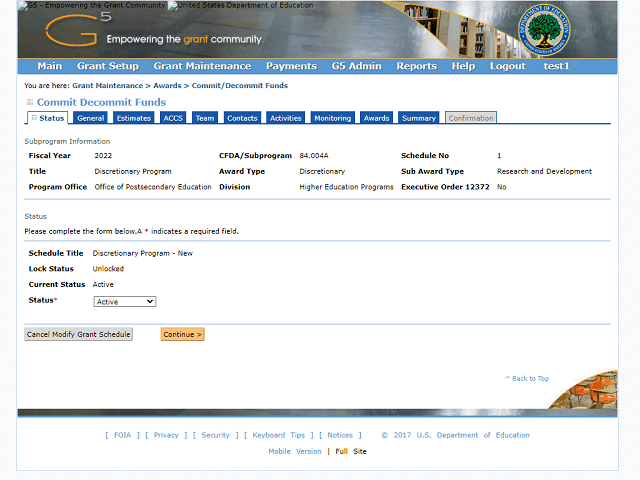The width and height of the screenshot is (640, 480).
Task: Click Executive Order 12372 label
Action: [445, 187]
